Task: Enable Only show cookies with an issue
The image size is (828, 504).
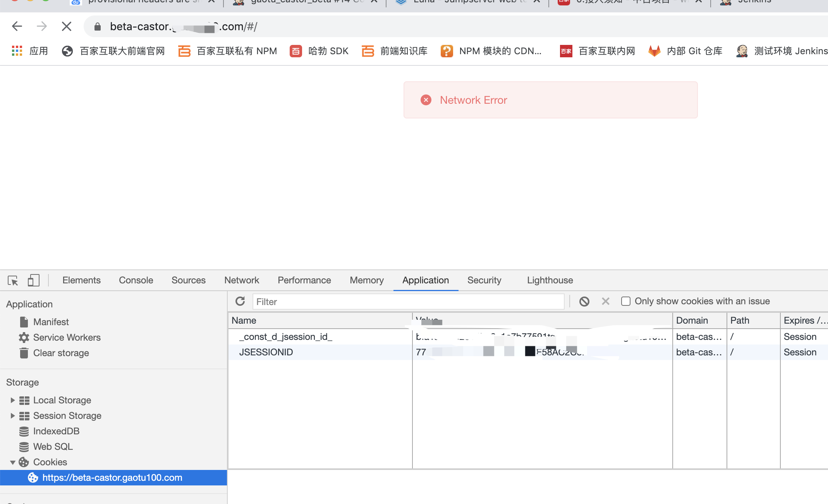Action: pos(625,301)
